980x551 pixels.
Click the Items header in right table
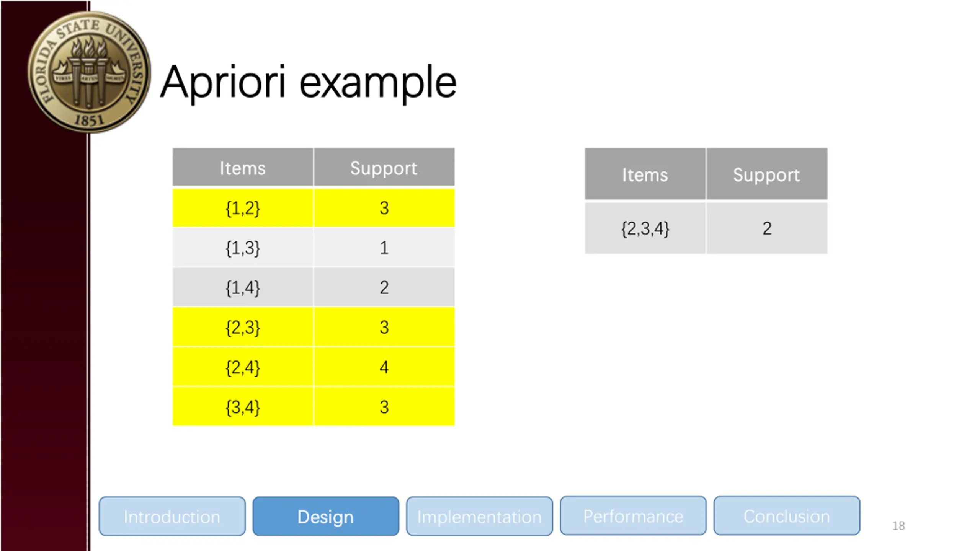(x=645, y=174)
